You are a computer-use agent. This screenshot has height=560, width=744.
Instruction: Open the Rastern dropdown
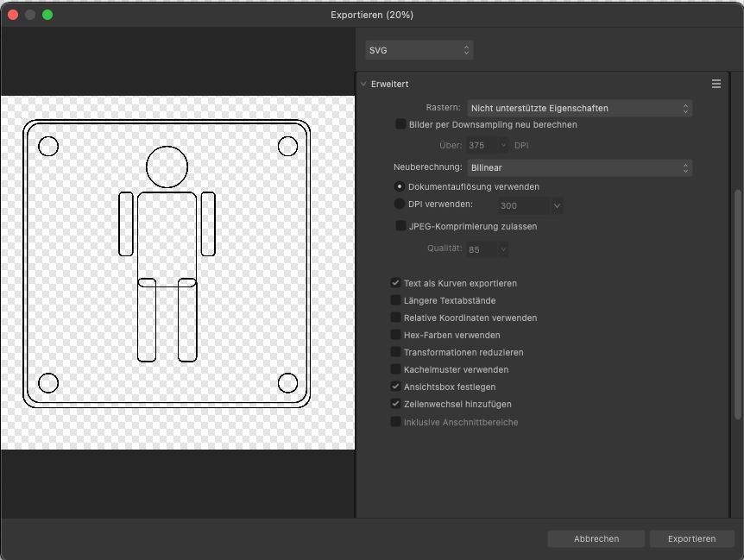tap(579, 108)
